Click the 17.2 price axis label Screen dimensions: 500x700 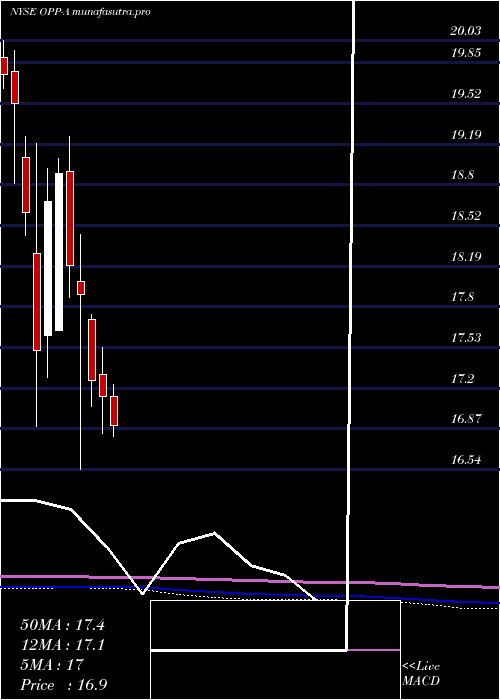click(x=462, y=379)
